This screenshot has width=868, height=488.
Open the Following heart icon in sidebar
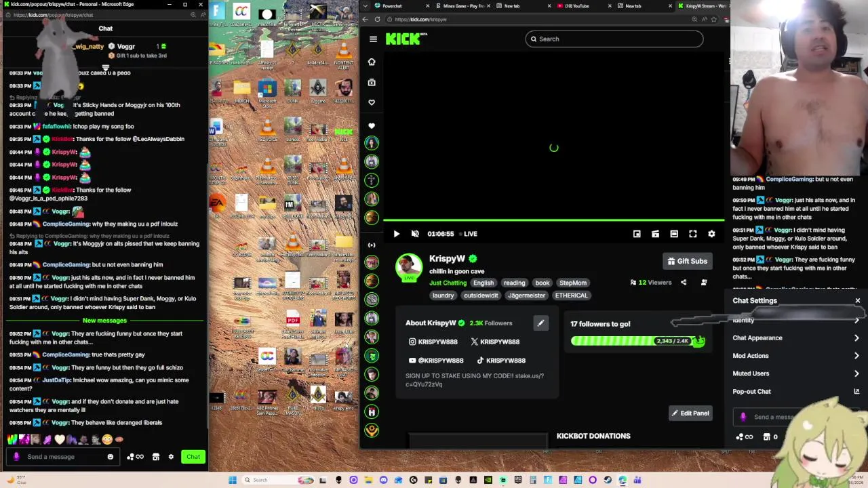(x=372, y=102)
